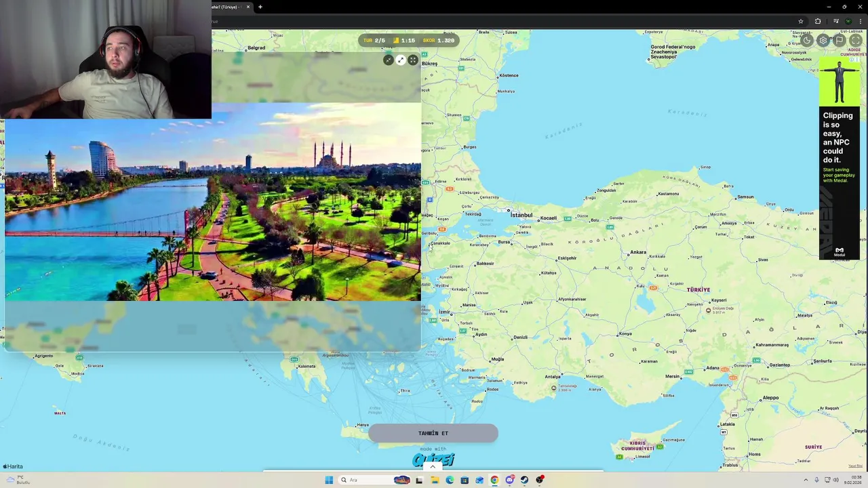Close the Türkiye browser tab
This screenshot has width=868, height=488.
(248, 7)
